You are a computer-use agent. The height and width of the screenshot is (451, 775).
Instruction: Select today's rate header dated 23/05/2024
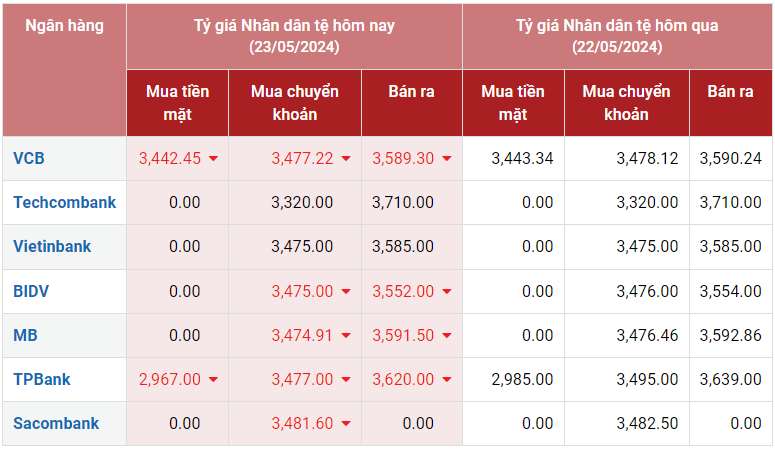tap(294, 36)
